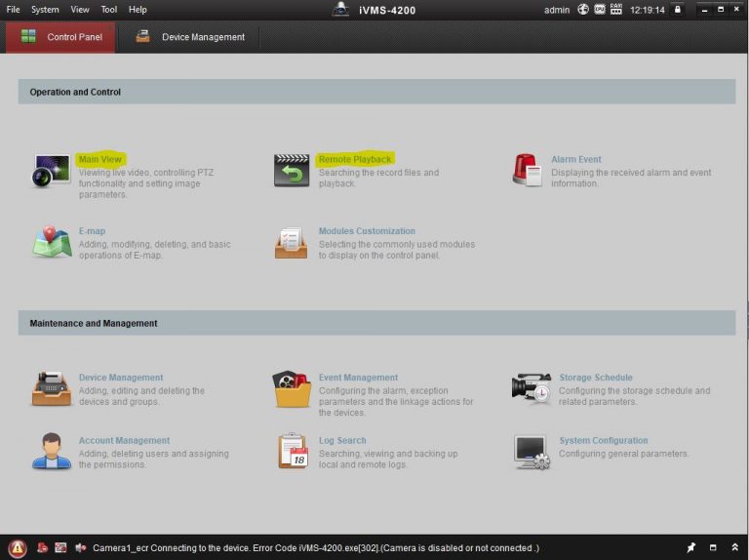Click the Account Management link

pyautogui.click(x=124, y=441)
